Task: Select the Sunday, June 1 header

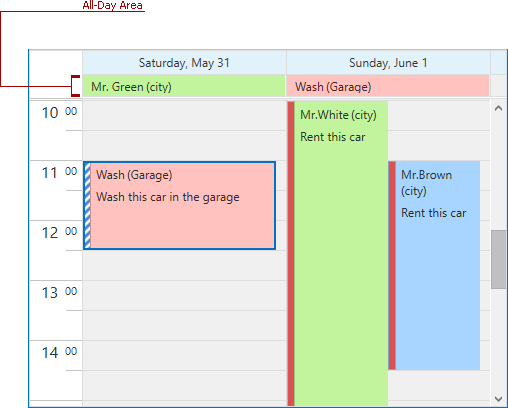Action: pyautogui.click(x=388, y=63)
